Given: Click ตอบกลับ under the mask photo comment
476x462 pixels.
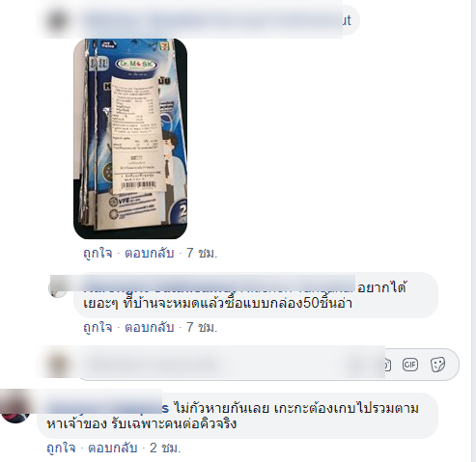Looking at the screenshot, I should coord(150,254).
